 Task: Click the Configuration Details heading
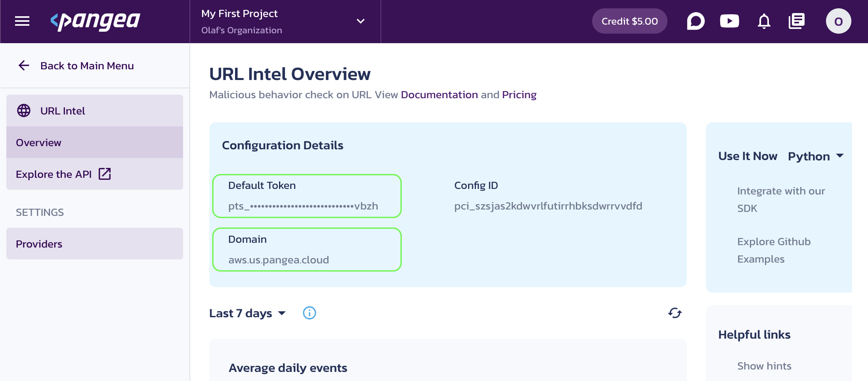[x=283, y=145]
